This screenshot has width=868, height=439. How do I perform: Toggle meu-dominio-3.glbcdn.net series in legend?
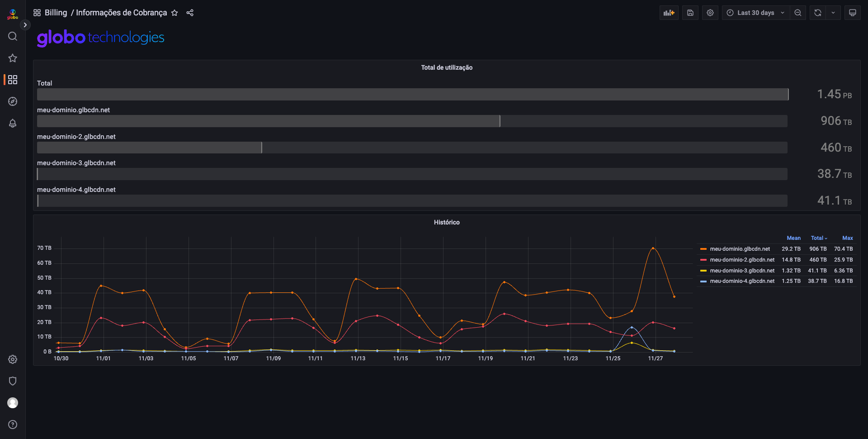pos(742,271)
